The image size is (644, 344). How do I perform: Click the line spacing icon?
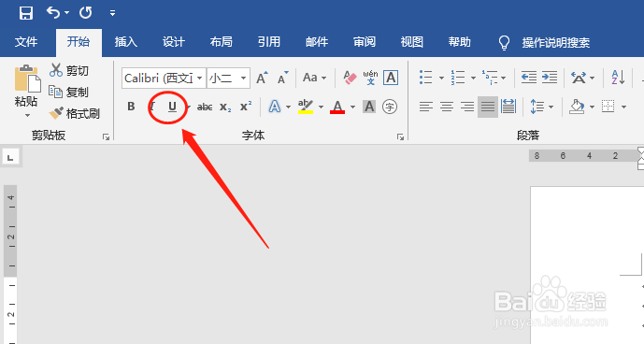[537, 107]
